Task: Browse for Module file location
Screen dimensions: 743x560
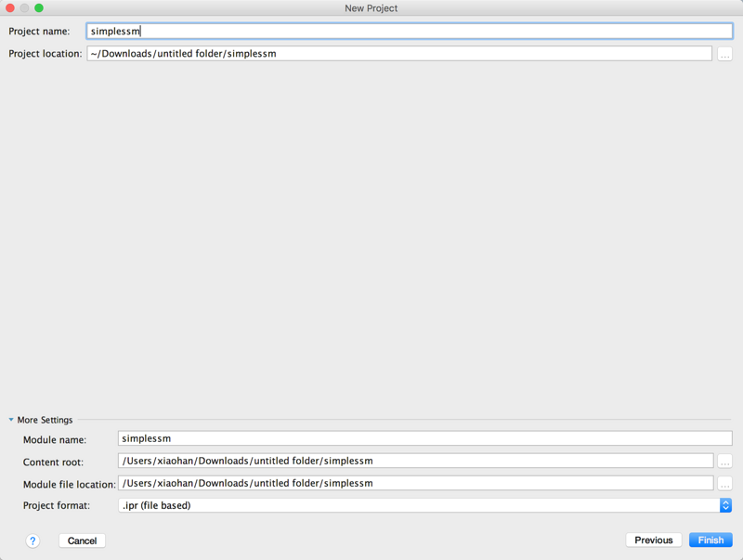Action: pyautogui.click(x=724, y=483)
